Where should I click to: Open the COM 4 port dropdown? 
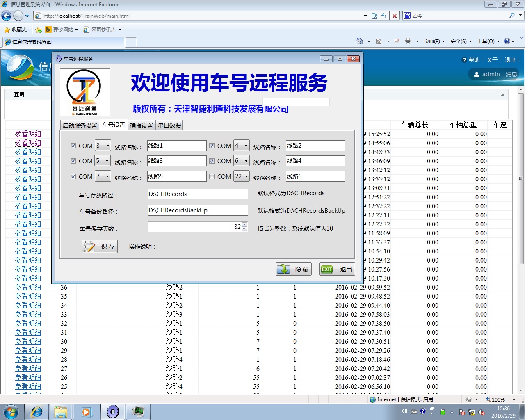tap(246, 146)
